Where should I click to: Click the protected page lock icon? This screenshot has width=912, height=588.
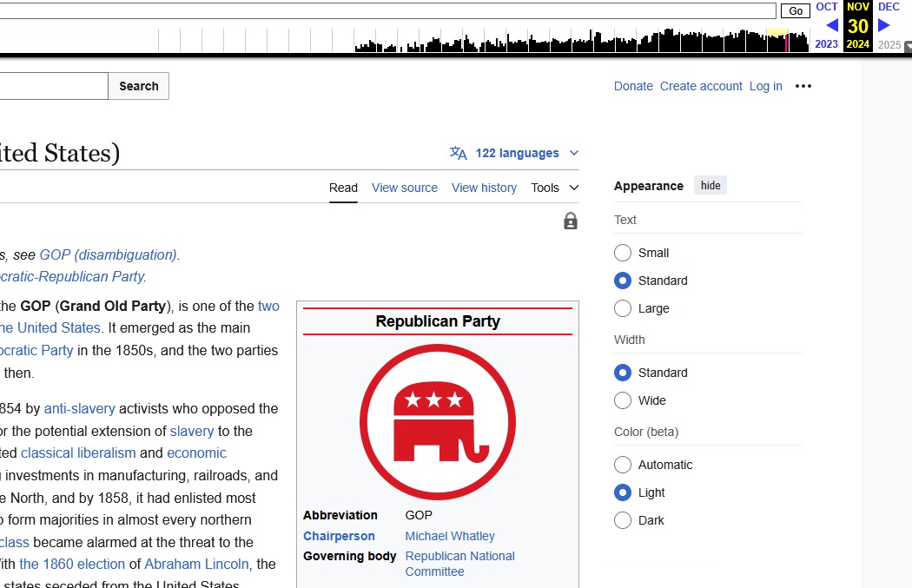pos(571,221)
